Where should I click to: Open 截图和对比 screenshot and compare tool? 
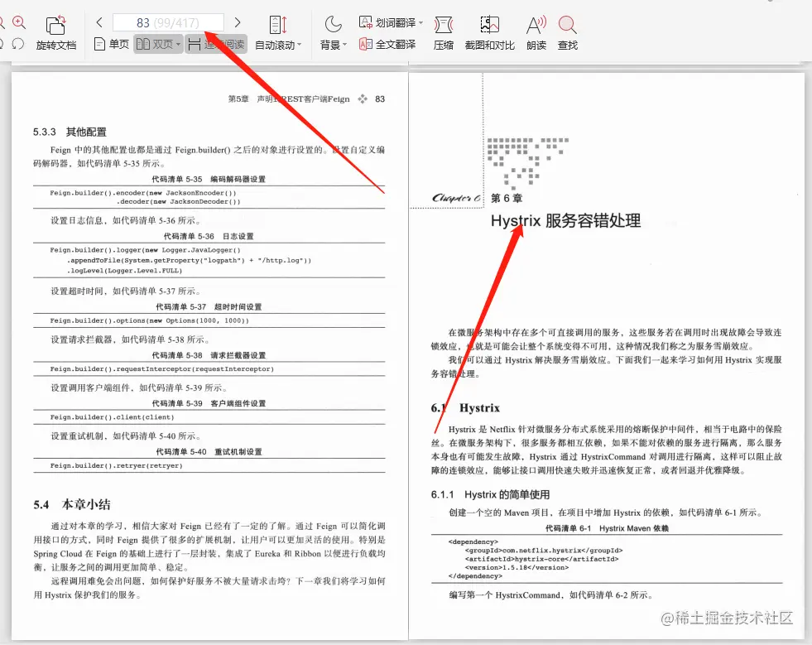489,33
